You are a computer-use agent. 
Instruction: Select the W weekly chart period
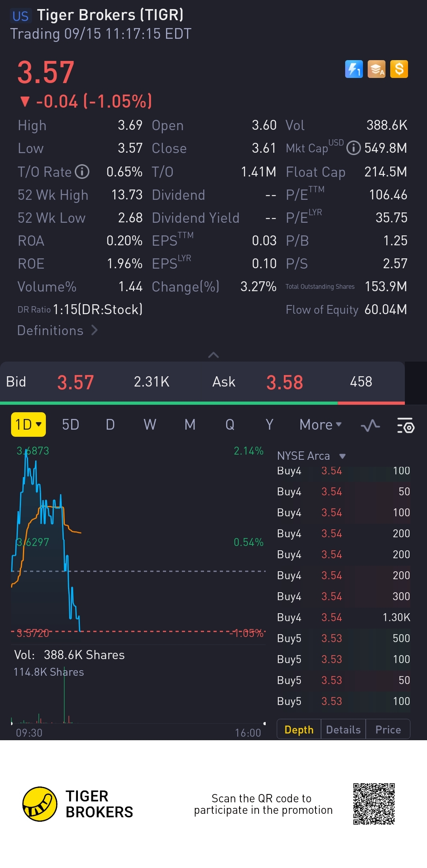pos(150,425)
